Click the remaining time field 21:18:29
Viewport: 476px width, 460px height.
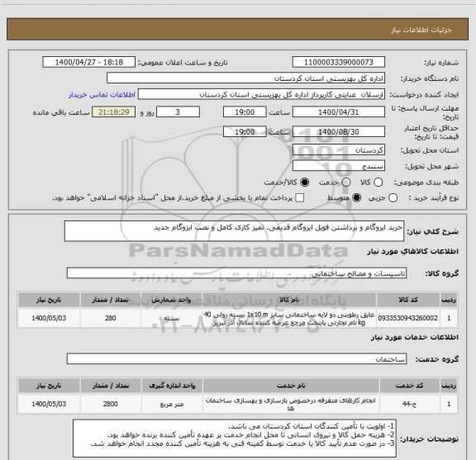coord(114,112)
